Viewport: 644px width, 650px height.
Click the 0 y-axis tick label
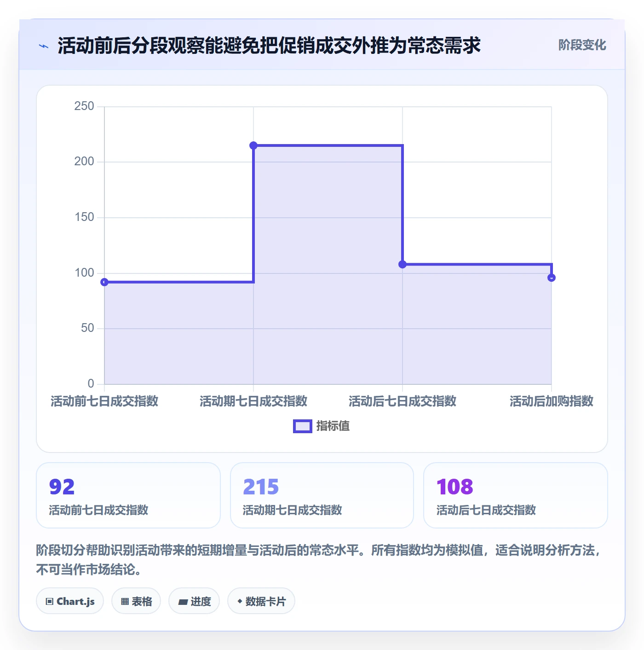click(91, 383)
